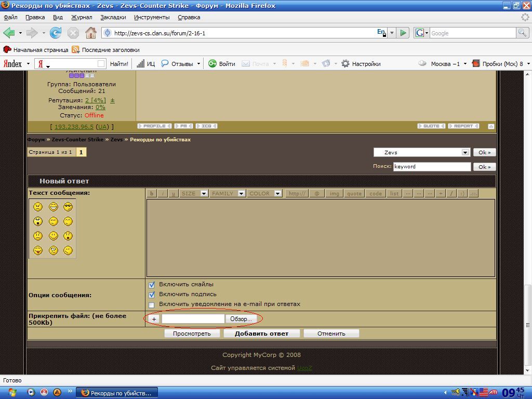Insert list tag
532x399 pixels.
pyautogui.click(x=394, y=193)
